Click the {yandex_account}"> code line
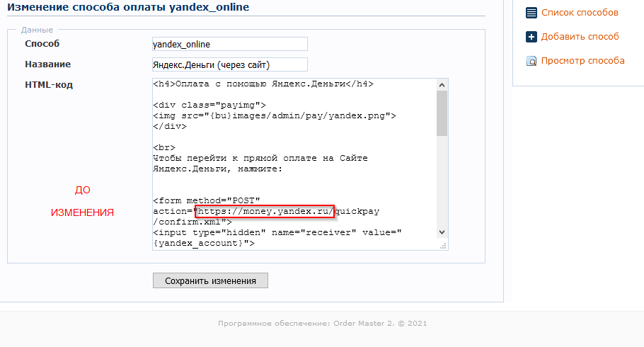The height and width of the screenshot is (347, 644). pyautogui.click(x=204, y=244)
